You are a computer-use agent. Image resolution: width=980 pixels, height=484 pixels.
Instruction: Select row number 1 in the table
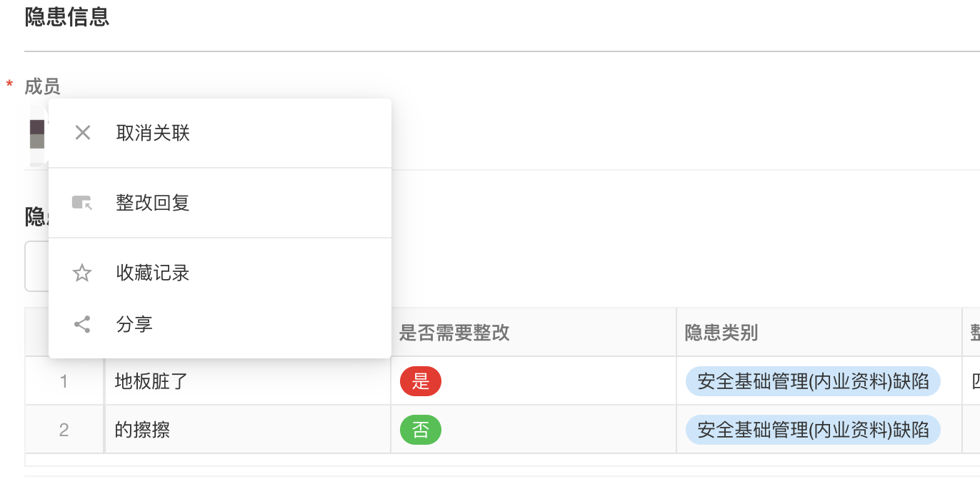pos(64,382)
